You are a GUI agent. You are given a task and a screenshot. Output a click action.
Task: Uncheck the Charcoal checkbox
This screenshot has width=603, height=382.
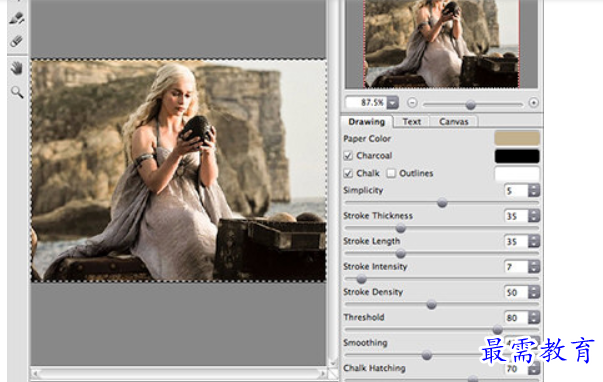(x=348, y=156)
